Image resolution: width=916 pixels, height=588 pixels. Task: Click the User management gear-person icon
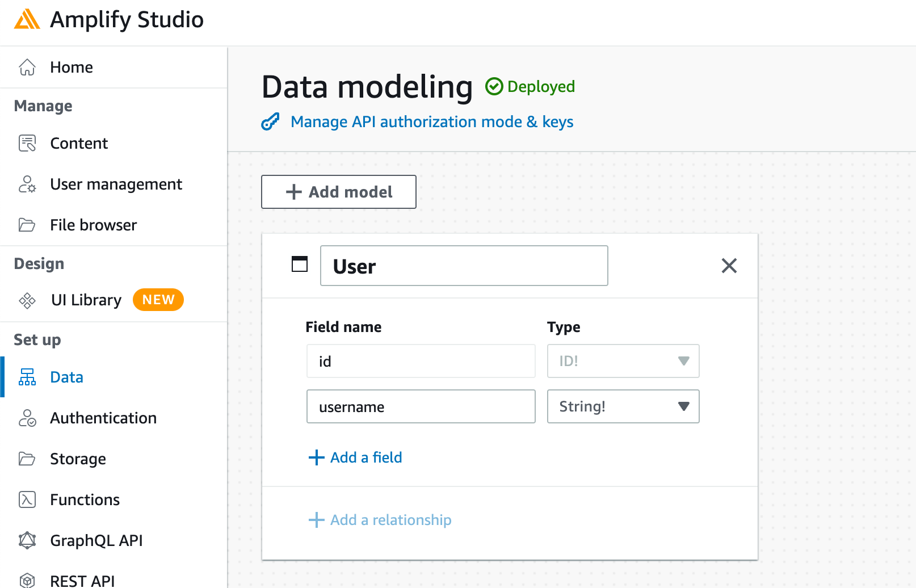[x=27, y=184]
